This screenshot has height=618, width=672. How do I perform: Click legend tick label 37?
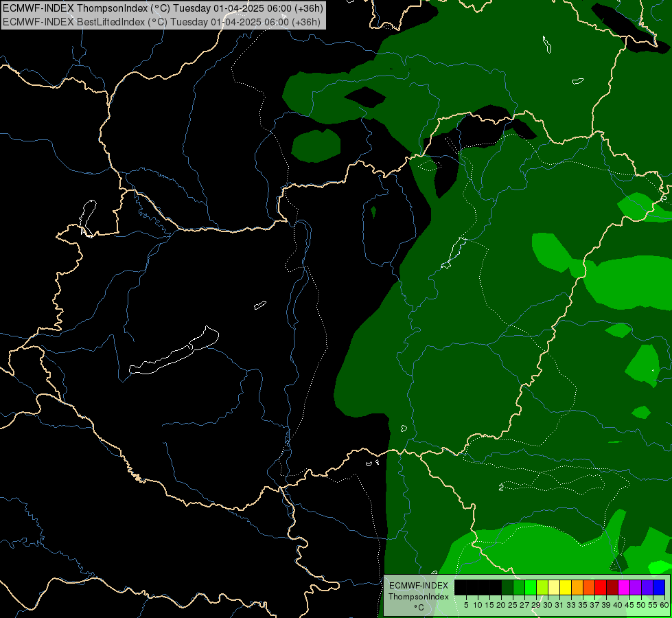[x=594, y=605]
